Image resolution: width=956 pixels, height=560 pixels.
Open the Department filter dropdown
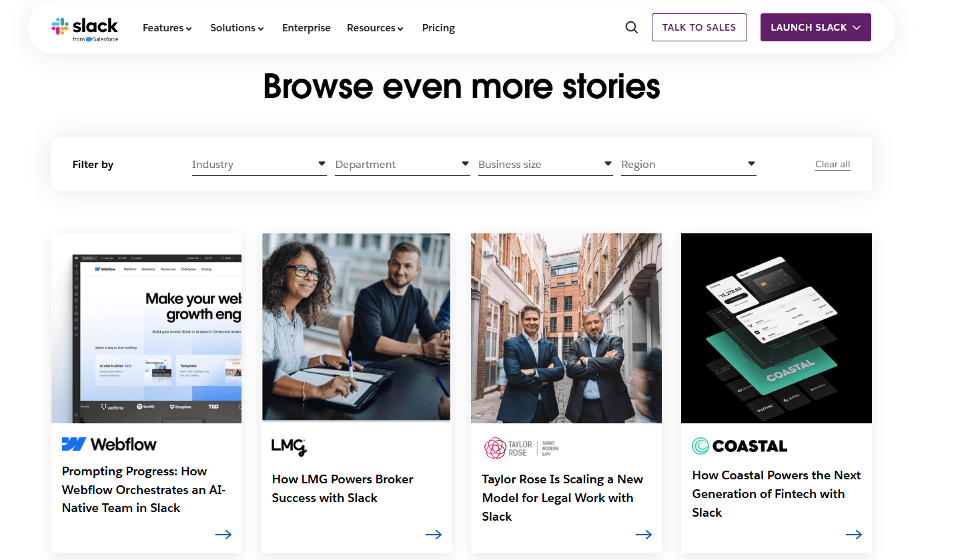(x=402, y=165)
